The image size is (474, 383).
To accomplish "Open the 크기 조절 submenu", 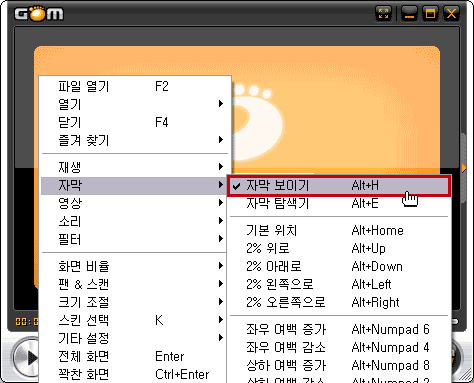I will 134,302.
